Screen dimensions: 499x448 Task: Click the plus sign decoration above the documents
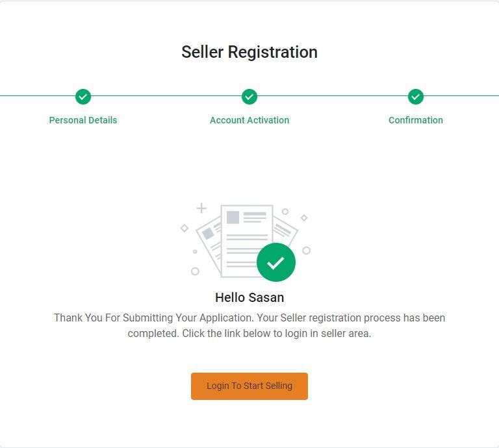201,208
